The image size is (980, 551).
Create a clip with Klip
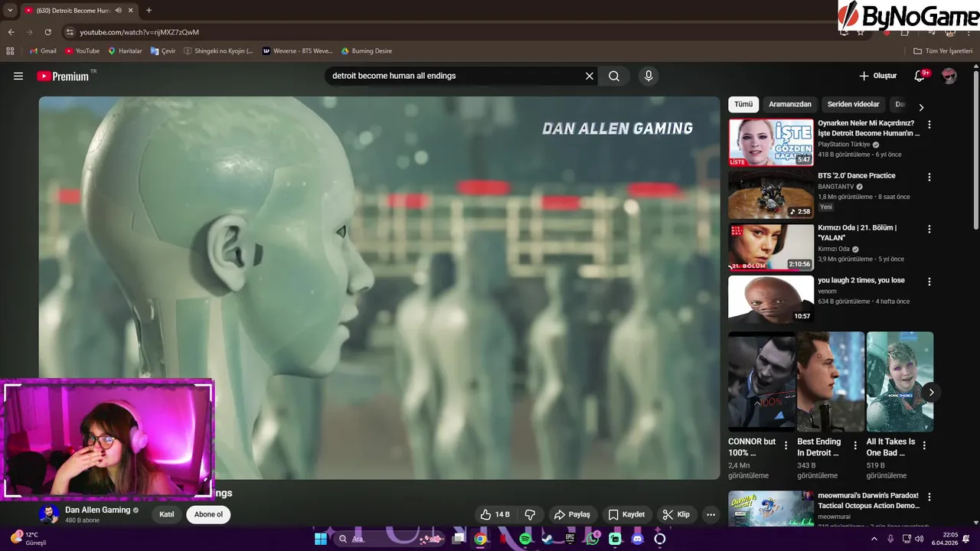point(676,514)
